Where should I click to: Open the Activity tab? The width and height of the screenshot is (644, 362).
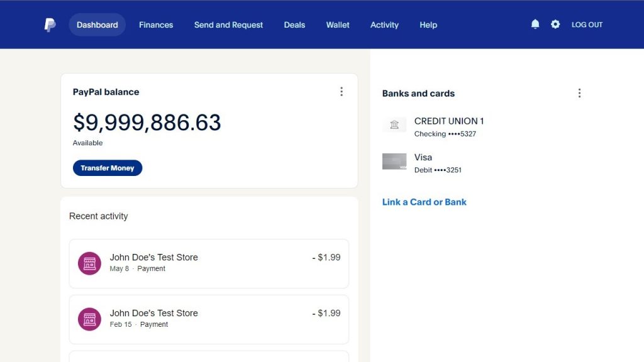(384, 25)
